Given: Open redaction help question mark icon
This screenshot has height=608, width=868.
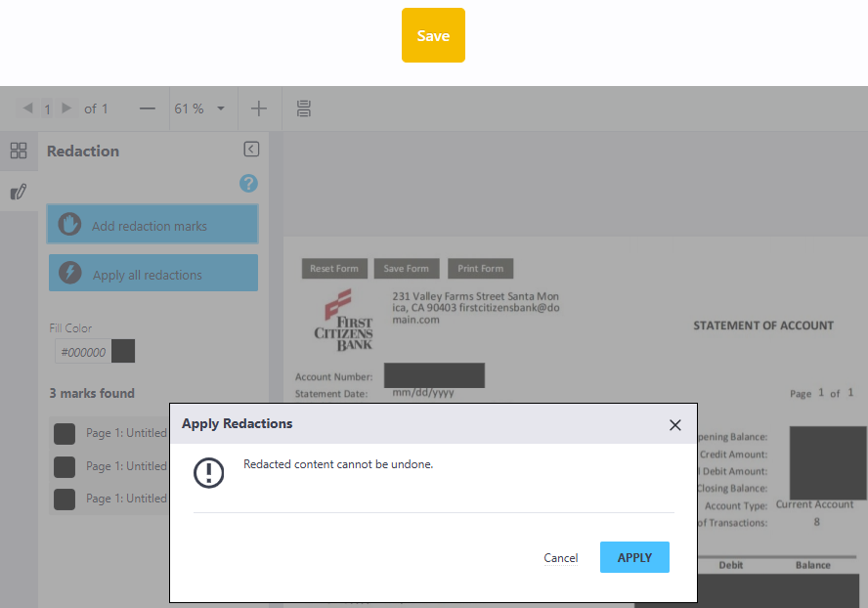Looking at the screenshot, I should coord(248,183).
